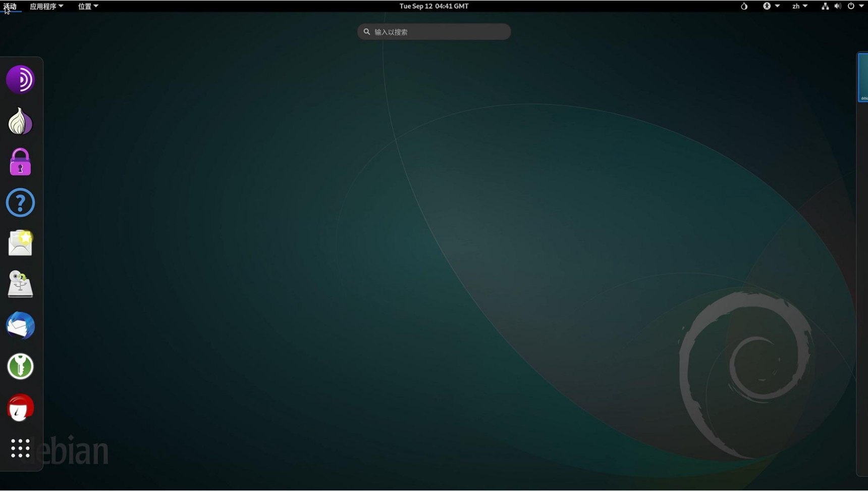Click the 活动 activities button
The width and height of the screenshot is (868, 491).
10,7
